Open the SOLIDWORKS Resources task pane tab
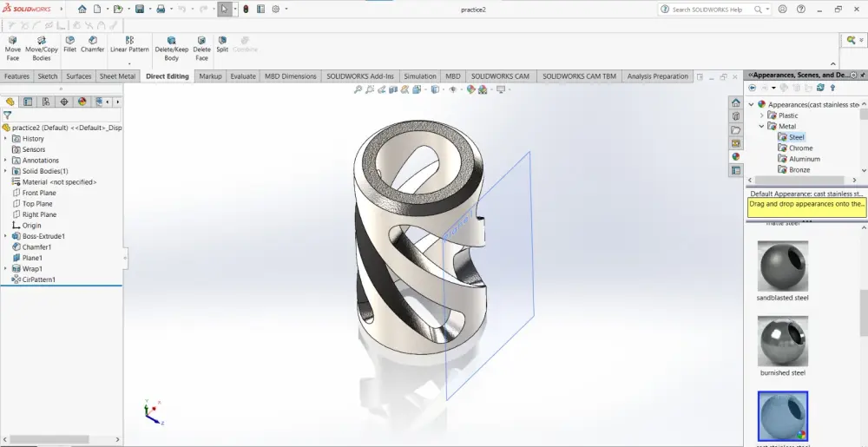This screenshot has width=868, height=447. 736,103
